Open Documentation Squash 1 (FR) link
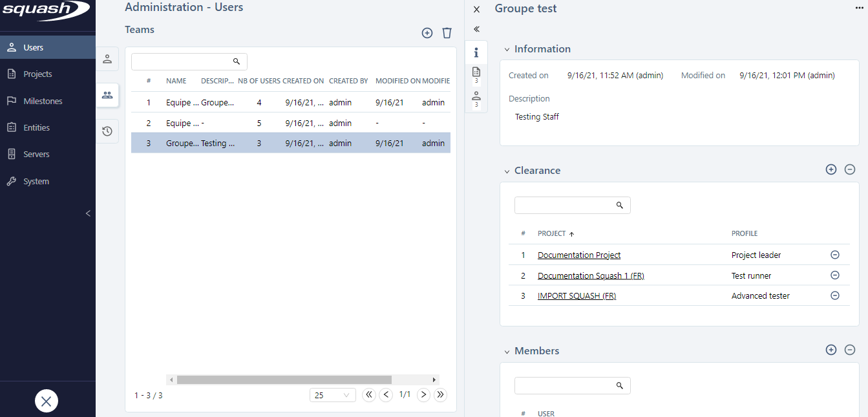The height and width of the screenshot is (417, 868). pyautogui.click(x=591, y=276)
